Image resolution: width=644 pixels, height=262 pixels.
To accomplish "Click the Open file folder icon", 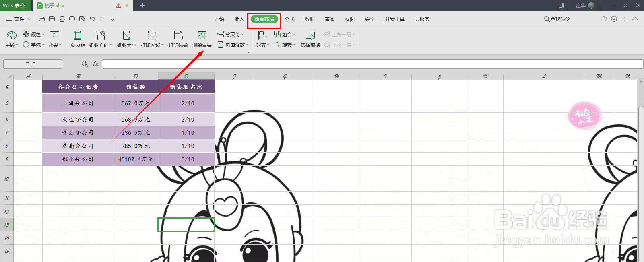I will tap(42, 19).
